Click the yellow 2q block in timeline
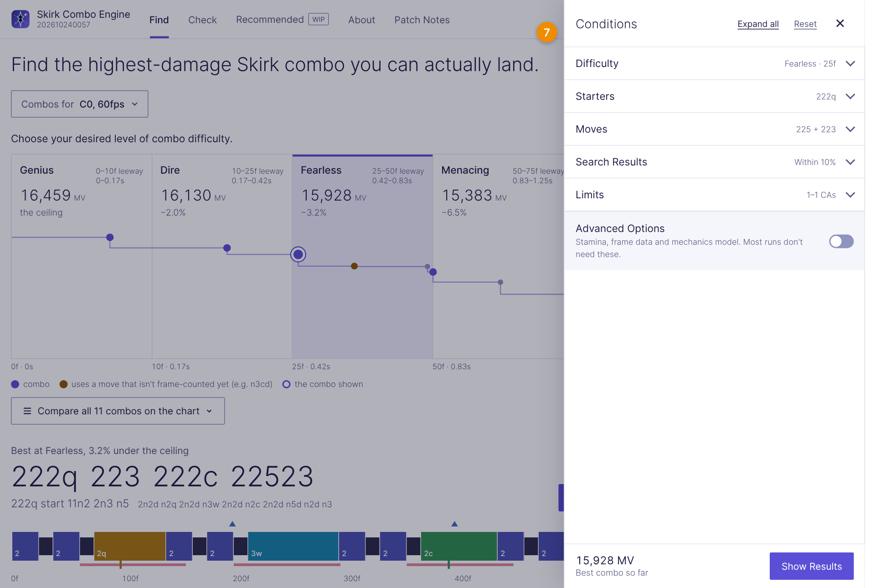Image resolution: width=875 pixels, height=588 pixels. (x=130, y=546)
